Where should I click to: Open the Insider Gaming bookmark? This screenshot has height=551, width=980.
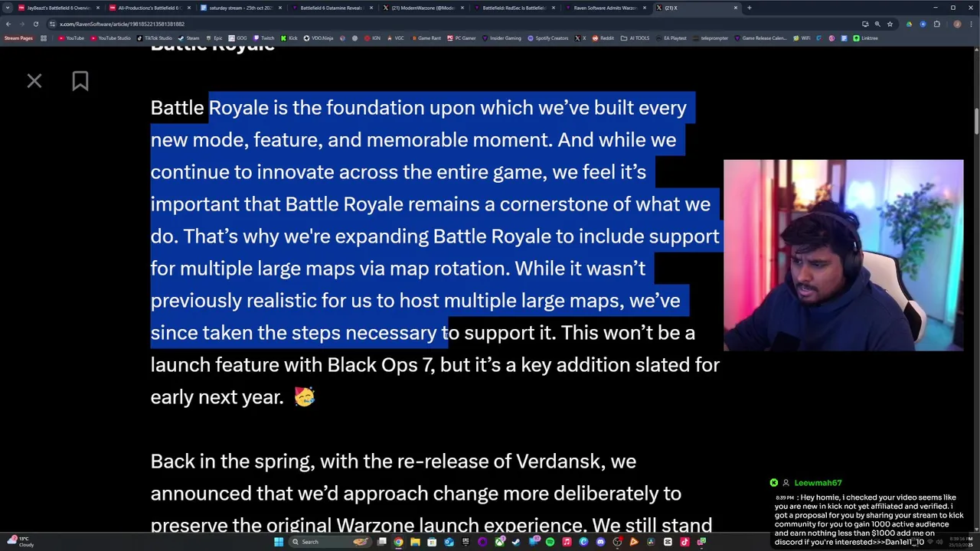(501, 38)
